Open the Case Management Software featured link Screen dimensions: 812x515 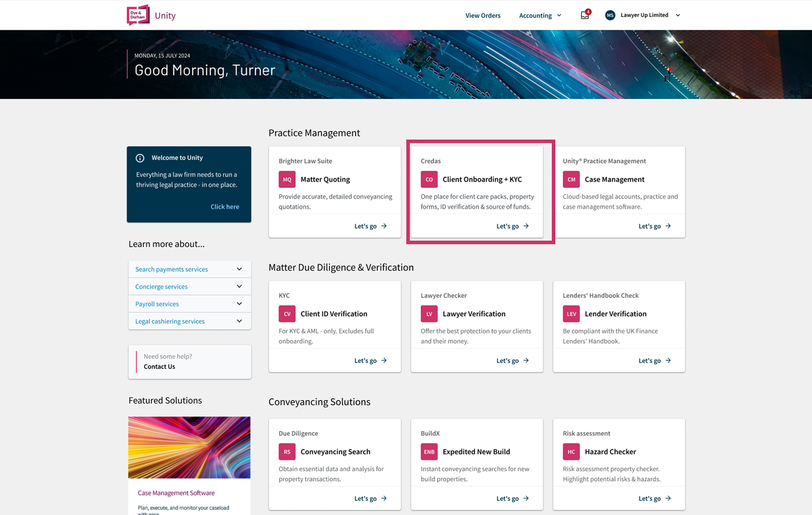pyautogui.click(x=176, y=493)
